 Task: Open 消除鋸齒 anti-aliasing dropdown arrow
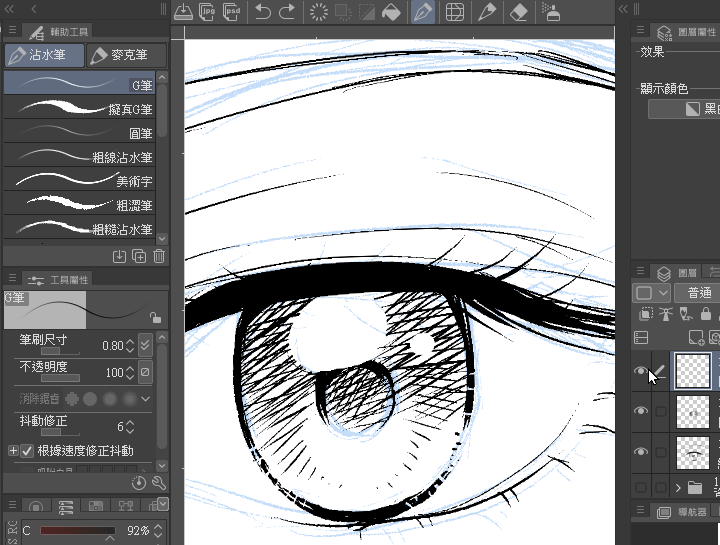coord(146,399)
